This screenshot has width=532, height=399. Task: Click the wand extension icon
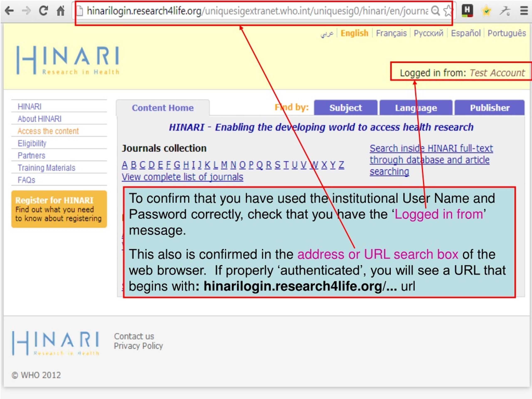pyautogui.click(x=505, y=11)
